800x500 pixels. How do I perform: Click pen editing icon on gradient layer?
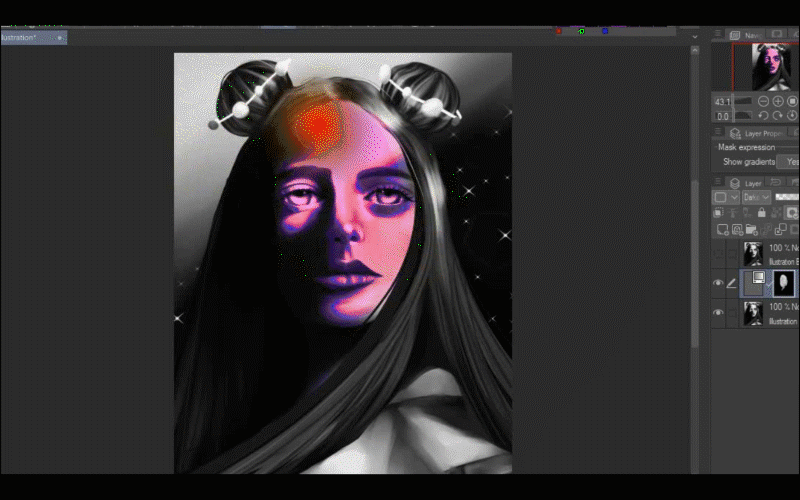(x=732, y=283)
